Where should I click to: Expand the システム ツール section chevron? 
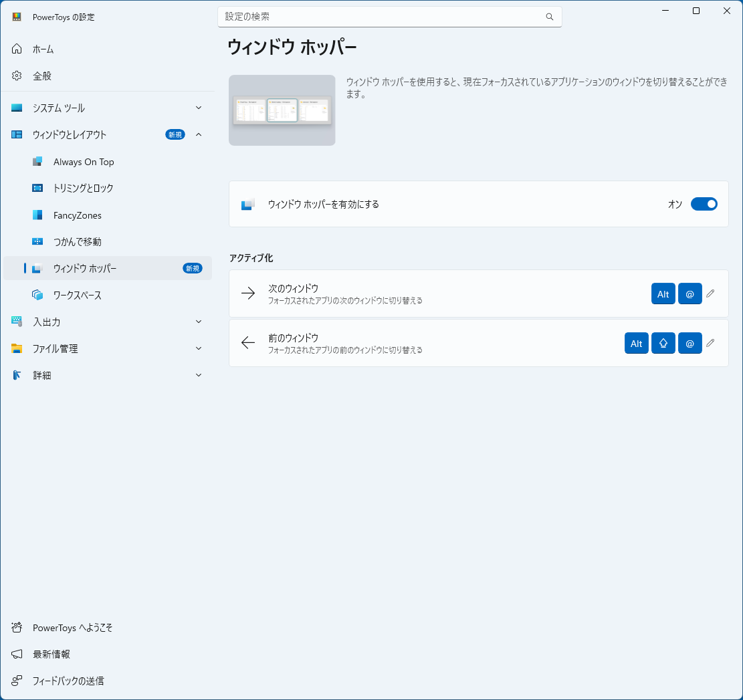(199, 108)
